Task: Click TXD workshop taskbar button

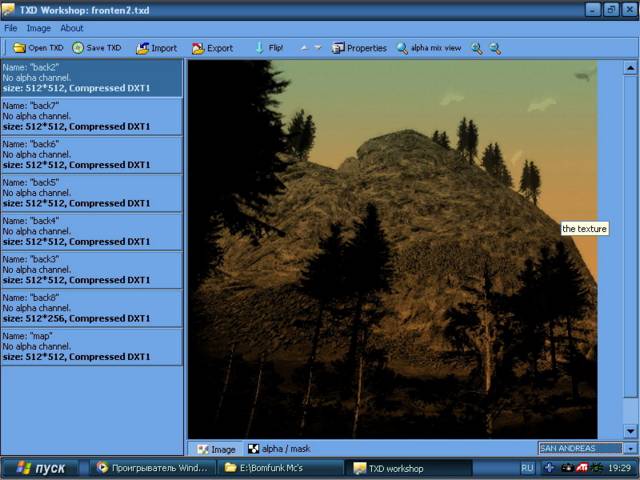Action: 408,468
